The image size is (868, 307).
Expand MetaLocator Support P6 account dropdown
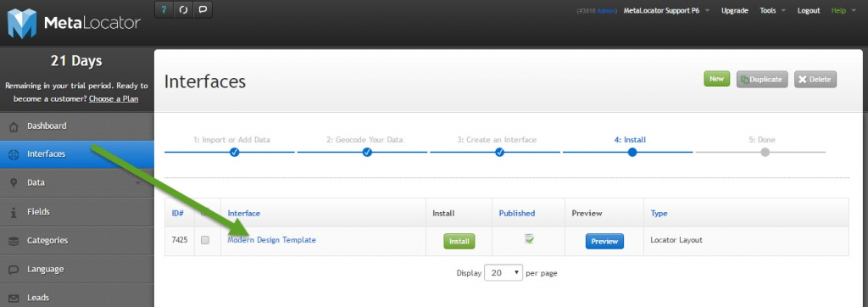(x=666, y=10)
